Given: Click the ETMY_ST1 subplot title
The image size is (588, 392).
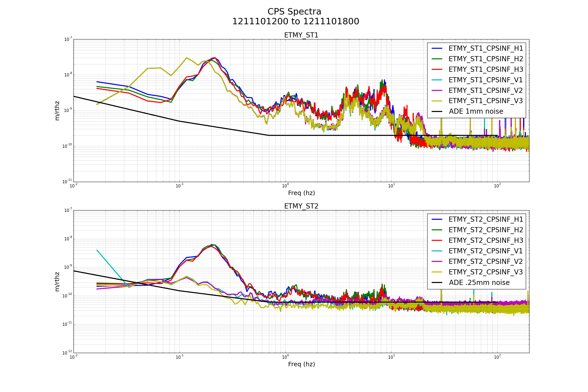Looking at the screenshot, I should [x=301, y=35].
